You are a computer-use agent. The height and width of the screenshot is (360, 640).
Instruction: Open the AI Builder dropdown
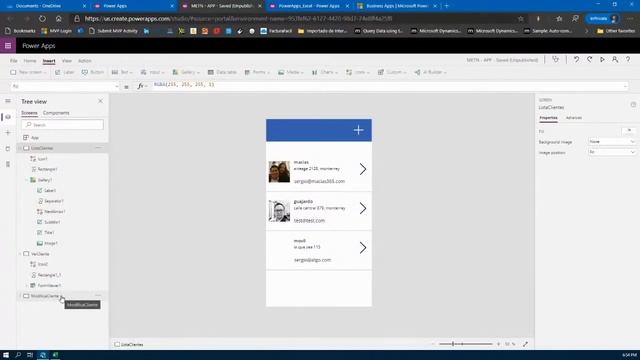click(x=431, y=72)
